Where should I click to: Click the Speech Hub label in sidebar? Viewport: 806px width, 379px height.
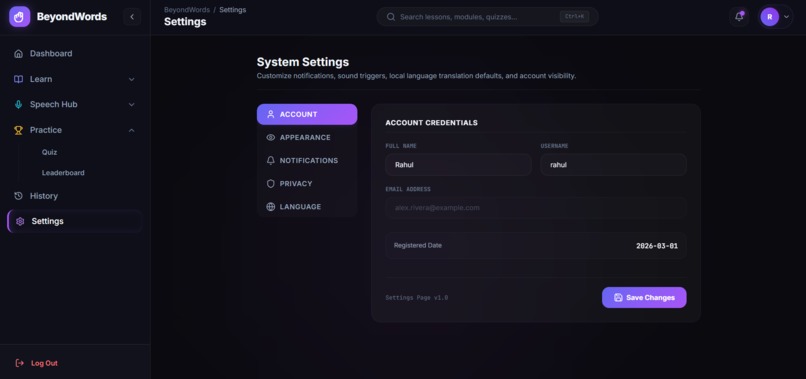53,104
